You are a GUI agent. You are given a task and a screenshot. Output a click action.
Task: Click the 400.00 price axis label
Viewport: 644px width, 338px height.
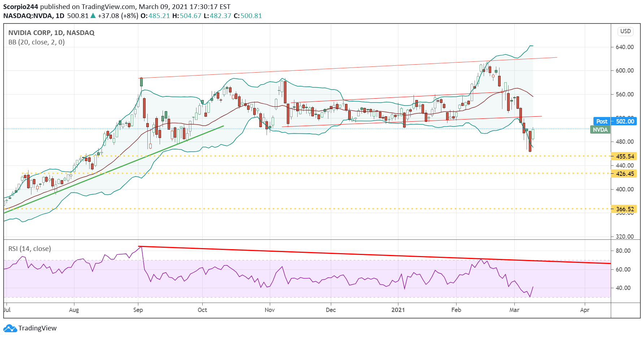pyautogui.click(x=624, y=189)
